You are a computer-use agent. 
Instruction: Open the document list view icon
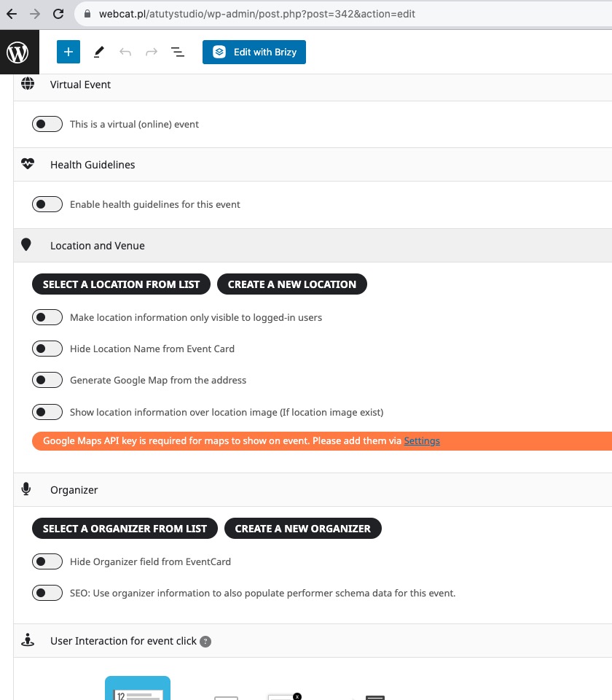[x=178, y=52]
